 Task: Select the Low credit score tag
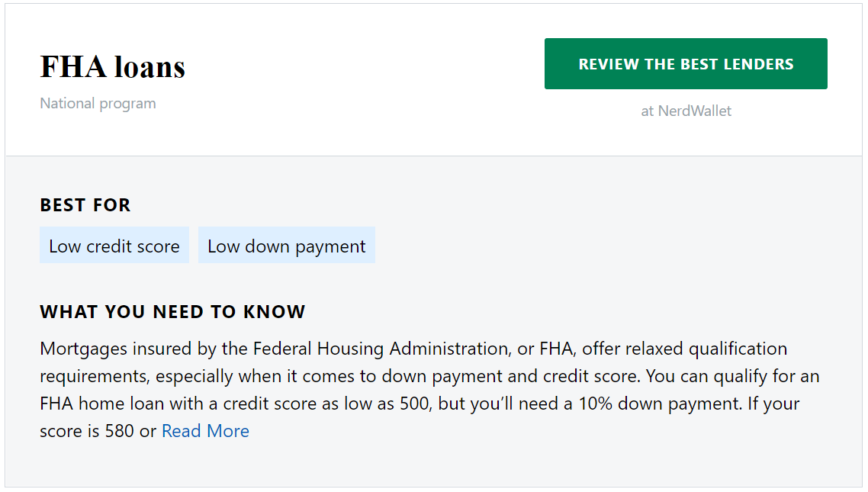(114, 245)
